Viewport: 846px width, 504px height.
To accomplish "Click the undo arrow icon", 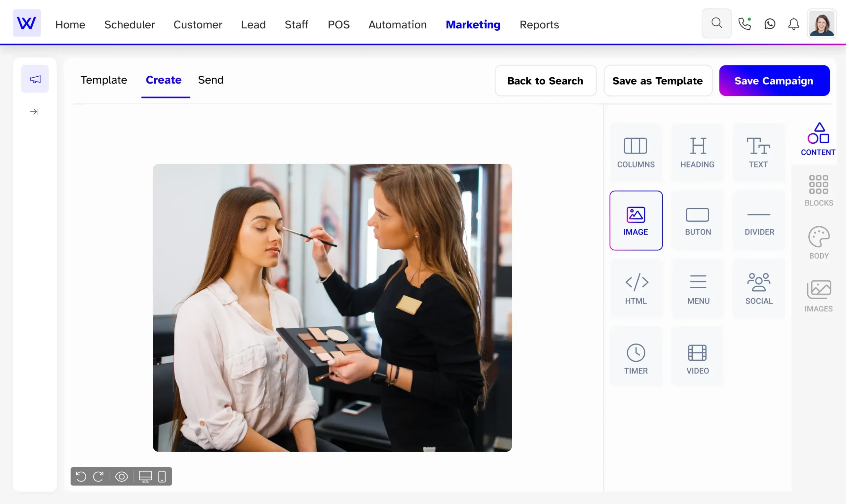I will pos(81,477).
